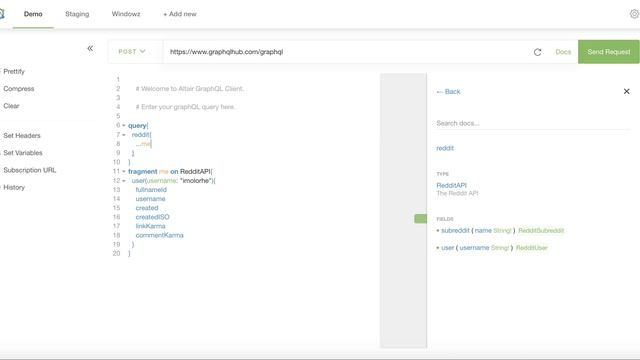
Task: Fold the fragment block at line 11
Action: [x=124, y=171]
